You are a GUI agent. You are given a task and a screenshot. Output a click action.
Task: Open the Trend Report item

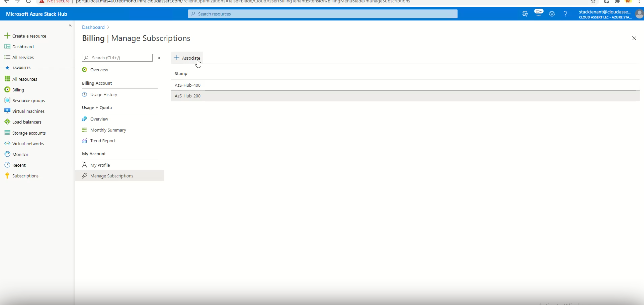[x=103, y=141]
